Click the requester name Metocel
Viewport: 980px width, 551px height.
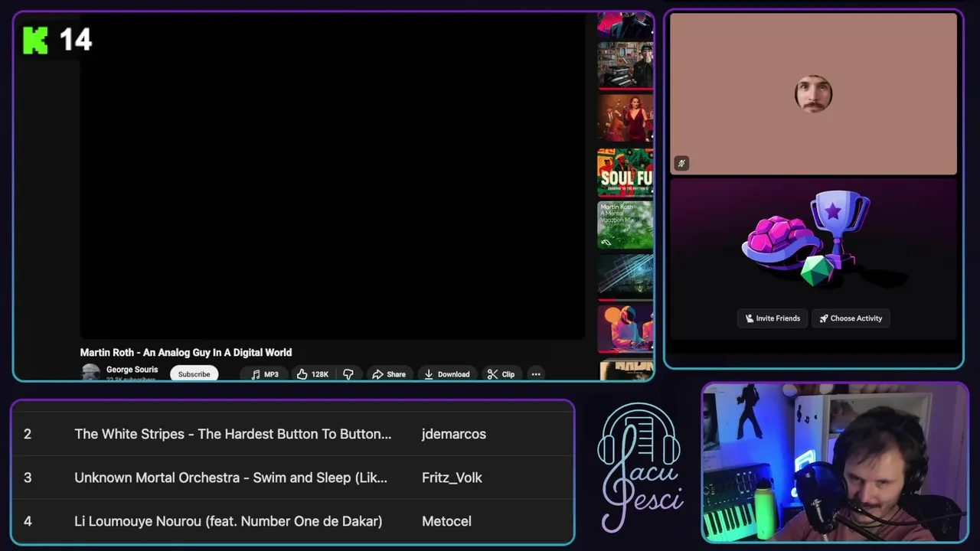coord(446,521)
